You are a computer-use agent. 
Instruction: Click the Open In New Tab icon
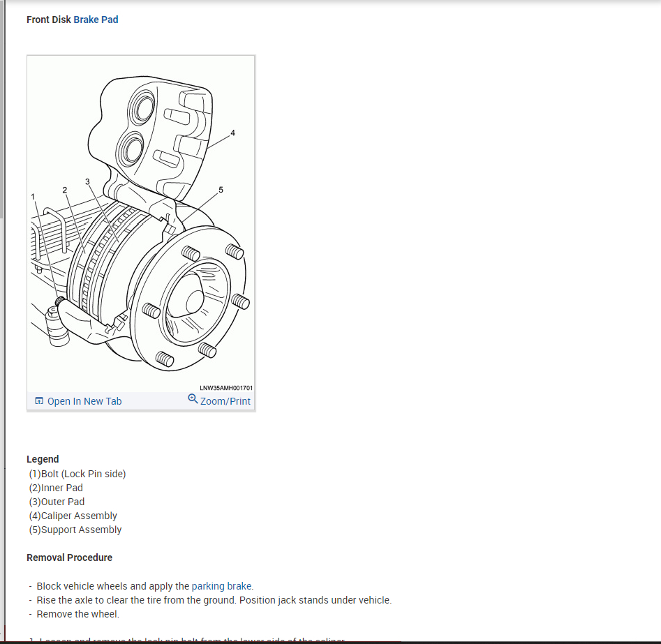(x=39, y=400)
